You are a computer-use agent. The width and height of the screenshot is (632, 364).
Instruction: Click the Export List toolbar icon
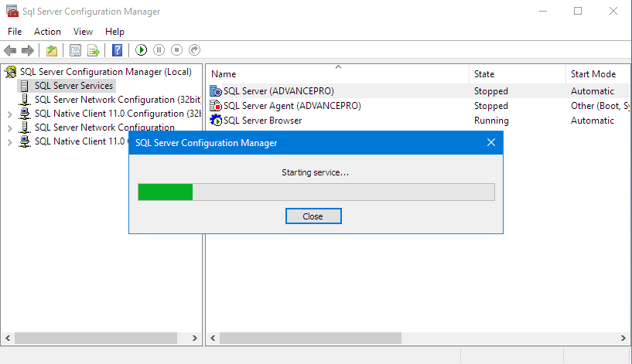click(x=93, y=50)
